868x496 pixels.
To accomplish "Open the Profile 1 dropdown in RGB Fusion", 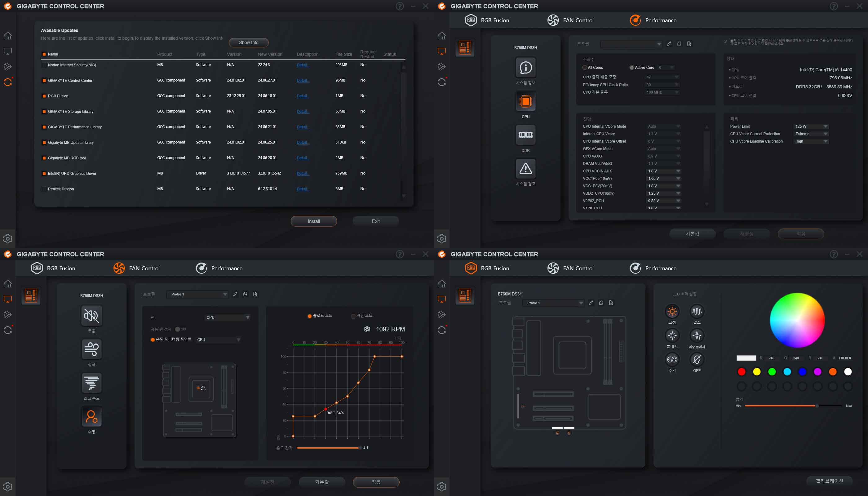I will (554, 303).
